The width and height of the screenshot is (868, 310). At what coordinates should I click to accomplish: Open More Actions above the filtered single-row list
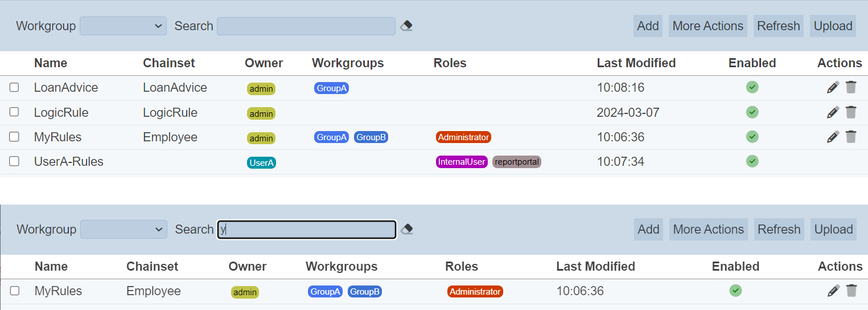708,229
